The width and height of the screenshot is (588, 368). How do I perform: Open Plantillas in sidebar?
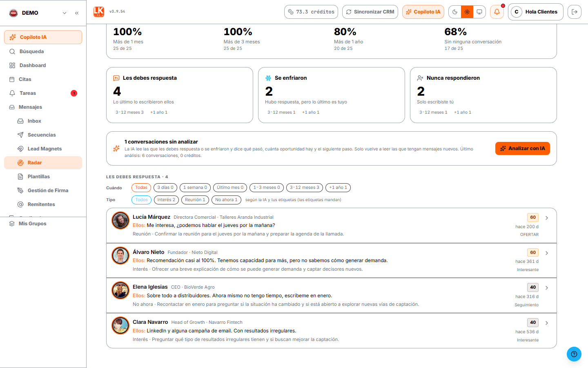click(43, 177)
